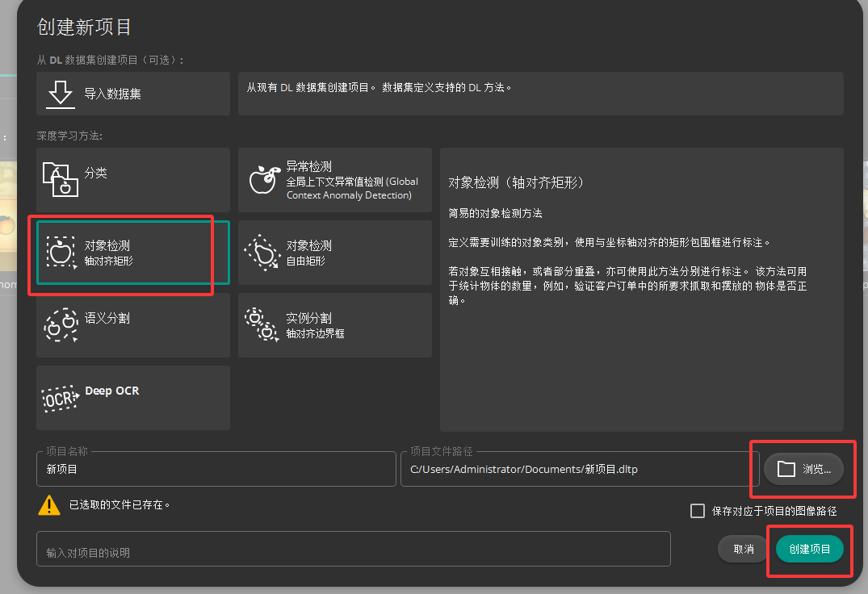Click the free rectangle object detection icon
This screenshot has height=594, width=868.
(262, 253)
